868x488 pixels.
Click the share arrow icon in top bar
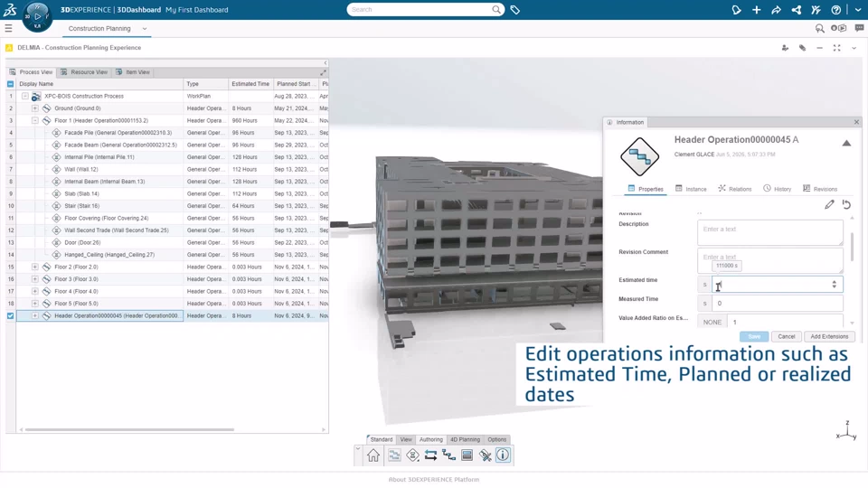pyautogui.click(x=776, y=9)
